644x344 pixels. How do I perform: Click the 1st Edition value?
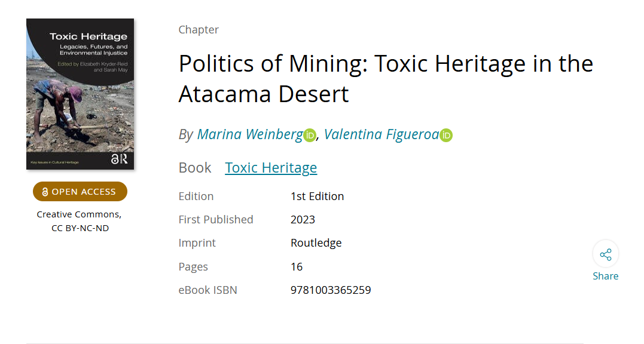[317, 196]
